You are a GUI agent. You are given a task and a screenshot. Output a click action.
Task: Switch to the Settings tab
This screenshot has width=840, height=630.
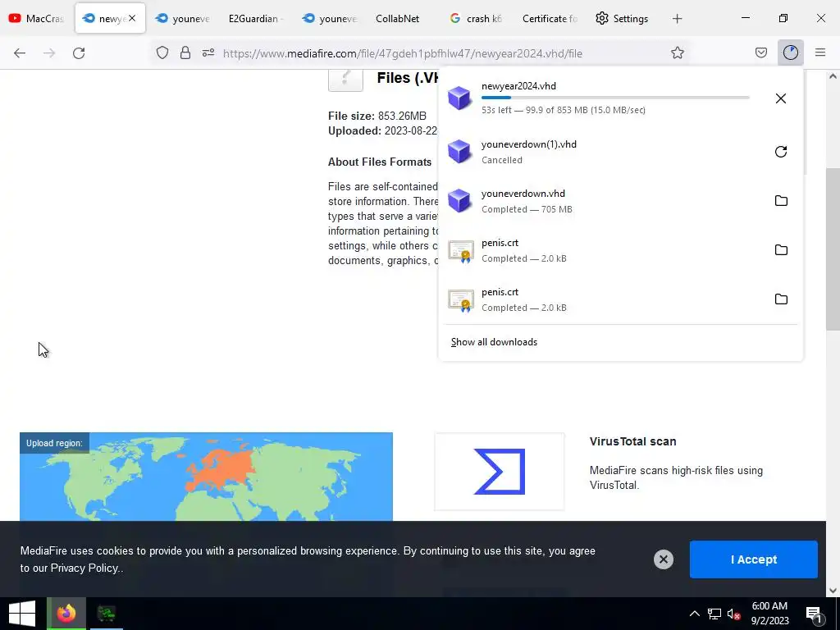(x=623, y=19)
